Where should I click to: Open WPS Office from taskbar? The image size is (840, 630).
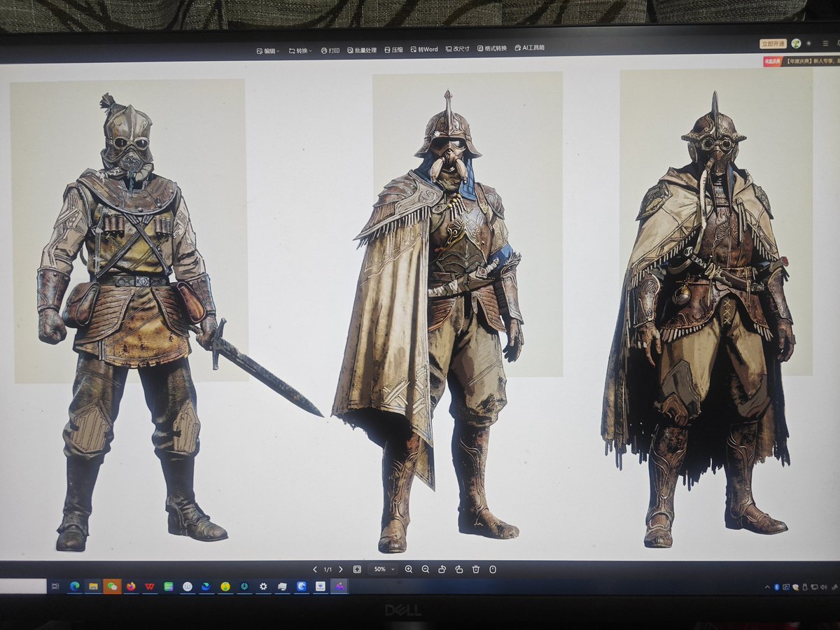pos(150,587)
